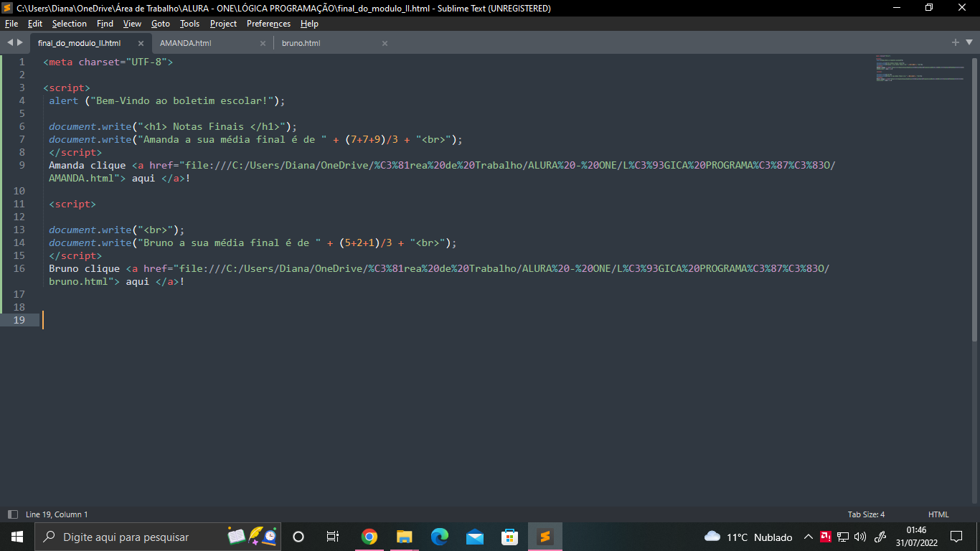The width and height of the screenshot is (980, 551).
Task: Click the "<h1> Notas Finais </h1>" string
Action: point(212,126)
